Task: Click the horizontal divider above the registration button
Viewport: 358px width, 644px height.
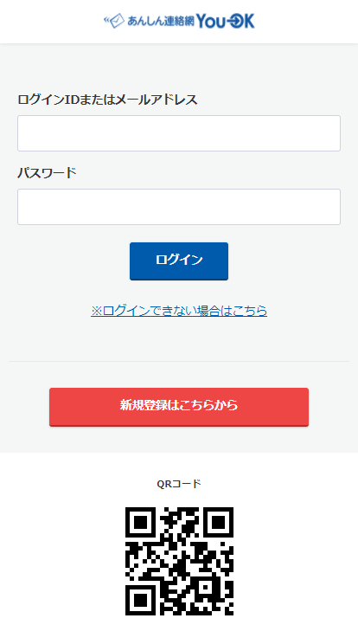Action: click(179, 362)
